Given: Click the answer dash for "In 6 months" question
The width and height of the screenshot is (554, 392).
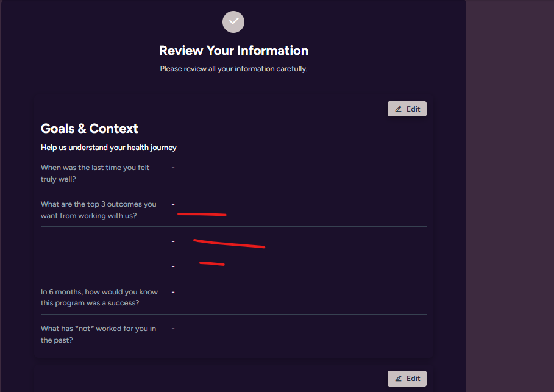Looking at the screenshot, I should click(173, 292).
